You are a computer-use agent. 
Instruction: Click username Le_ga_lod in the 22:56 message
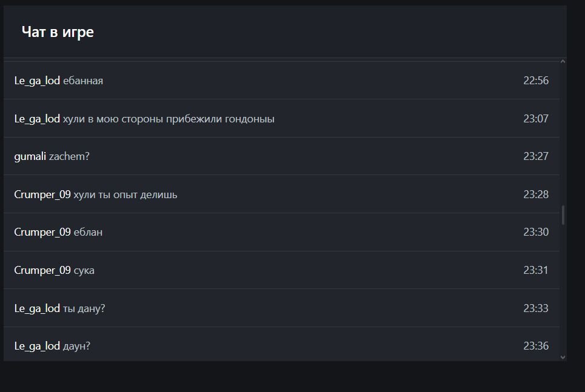coord(37,81)
